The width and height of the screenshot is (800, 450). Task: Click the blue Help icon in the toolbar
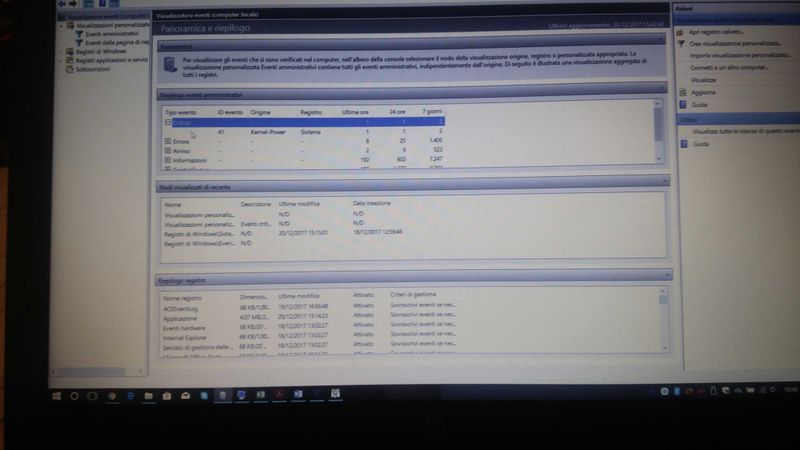click(103, 4)
